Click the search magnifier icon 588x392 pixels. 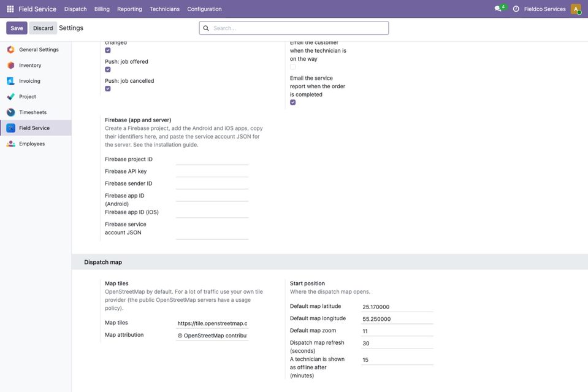tap(206, 28)
